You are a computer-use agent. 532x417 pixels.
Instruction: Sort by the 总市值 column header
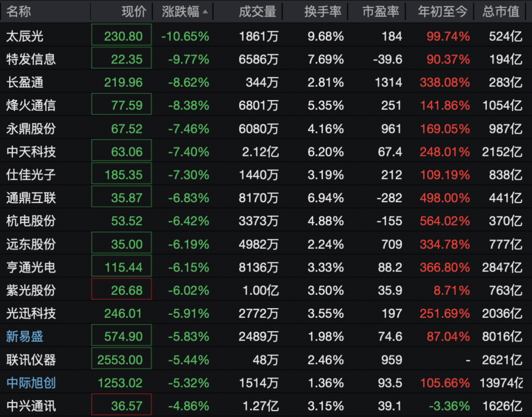coord(501,11)
